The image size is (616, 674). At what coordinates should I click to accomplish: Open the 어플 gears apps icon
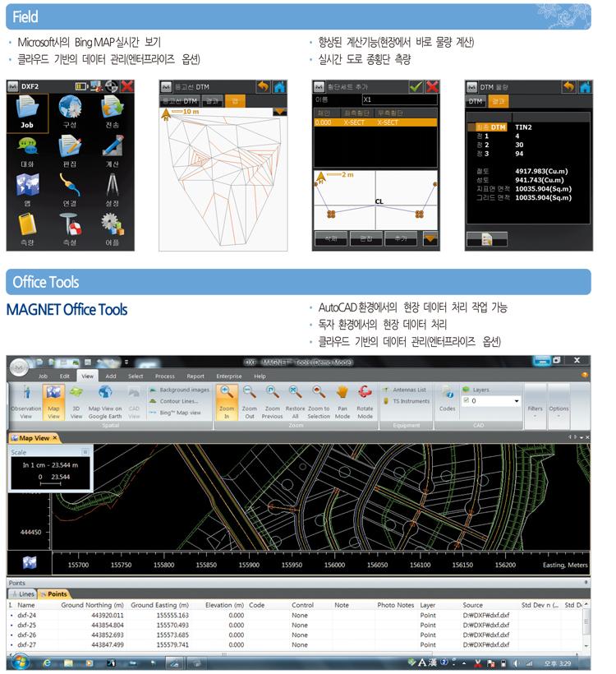coord(113,224)
